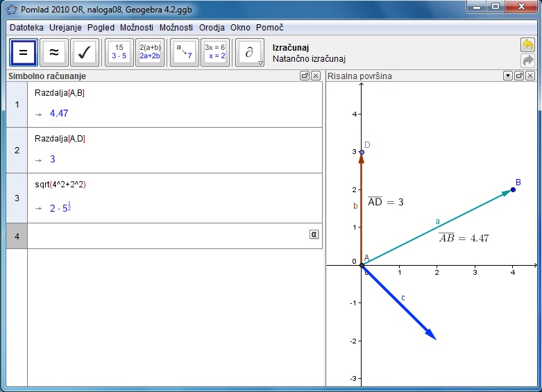Expand the Risalna površina style bar arrow

pyautogui.click(x=508, y=76)
